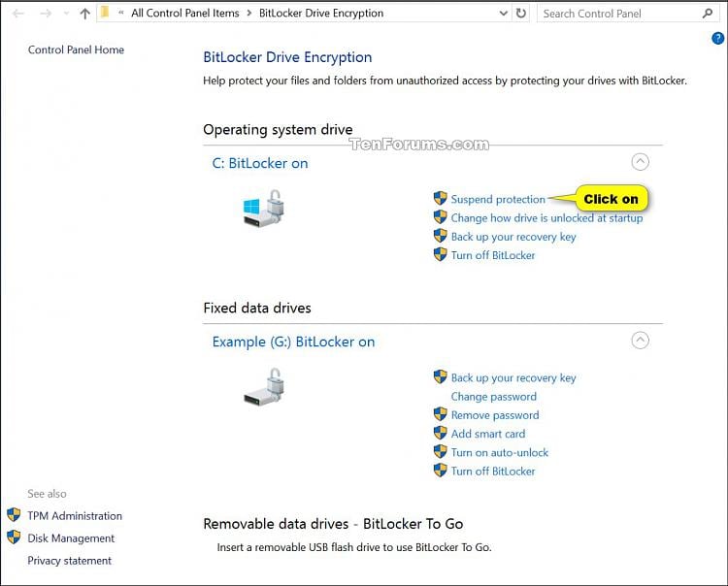728x586 pixels.
Task: Back up recovery key for C: drive
Action: pyautogui.click(x=513, y=237)
